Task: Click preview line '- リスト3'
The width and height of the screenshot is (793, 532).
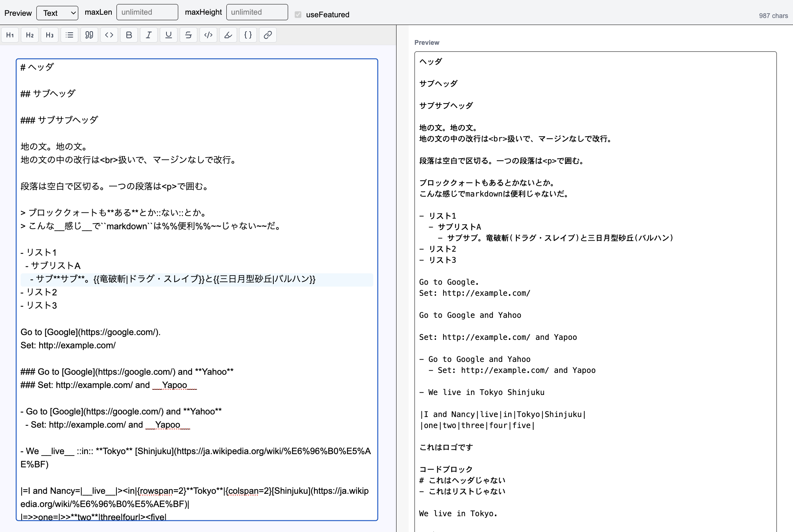Action: click(x=438, y=260)
